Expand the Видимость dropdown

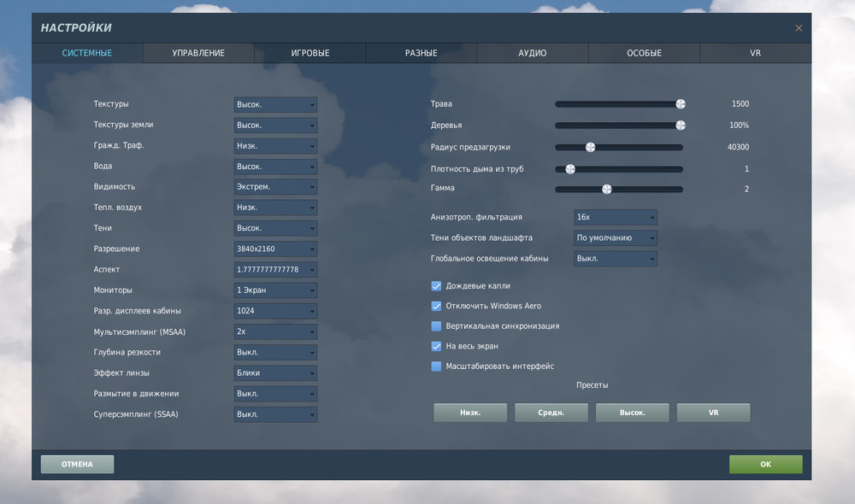coord(275,186)
